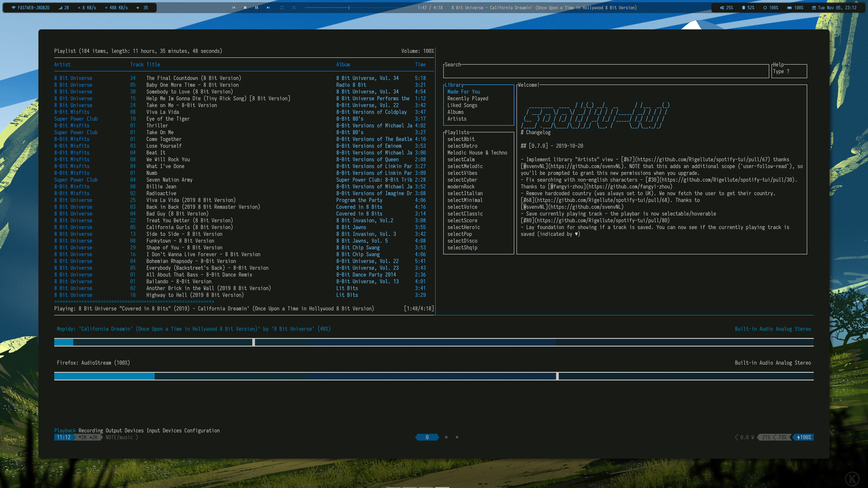Toggle the repeat mode icon
This screenshot has width=868, height=488.
282,8
